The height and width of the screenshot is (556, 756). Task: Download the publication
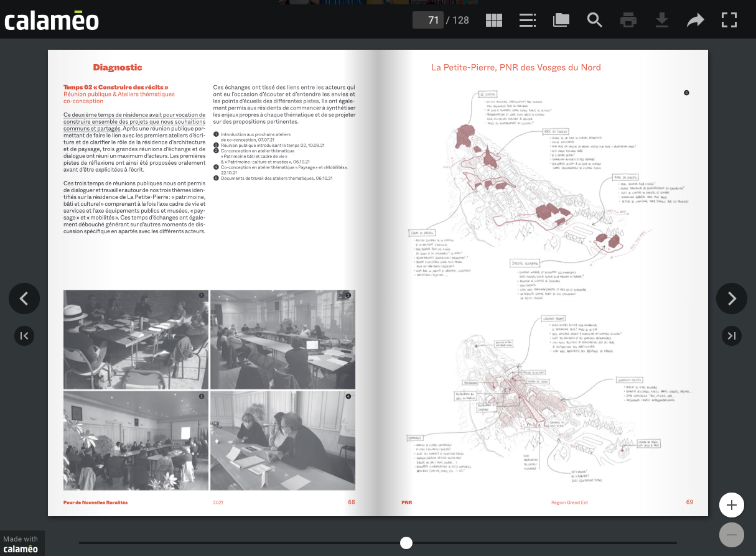pyautogui.click(x=662, y=20)
